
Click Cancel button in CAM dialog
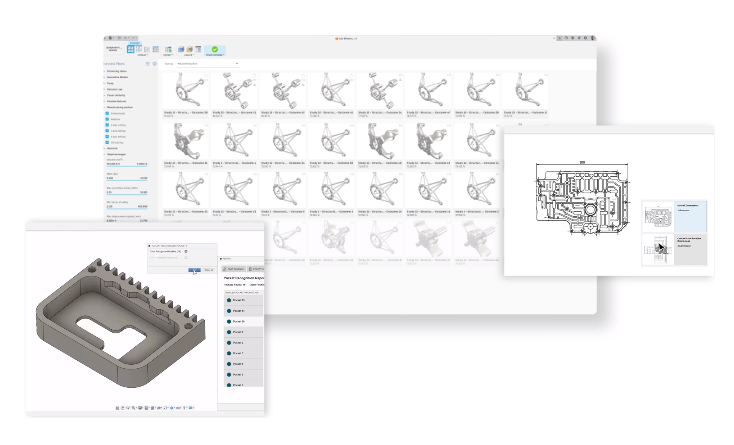tap(209, 270)
